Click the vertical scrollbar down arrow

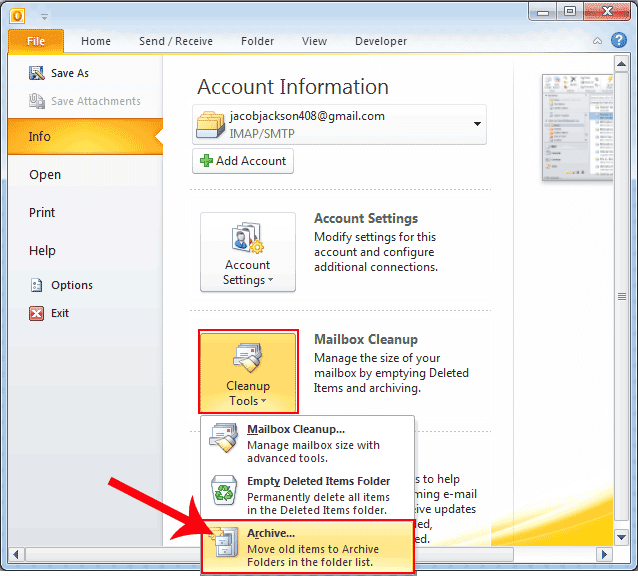point(621,537)
